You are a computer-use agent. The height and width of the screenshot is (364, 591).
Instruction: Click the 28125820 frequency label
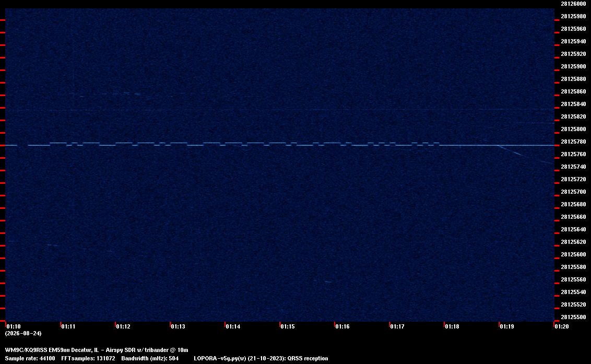(573, 116)
